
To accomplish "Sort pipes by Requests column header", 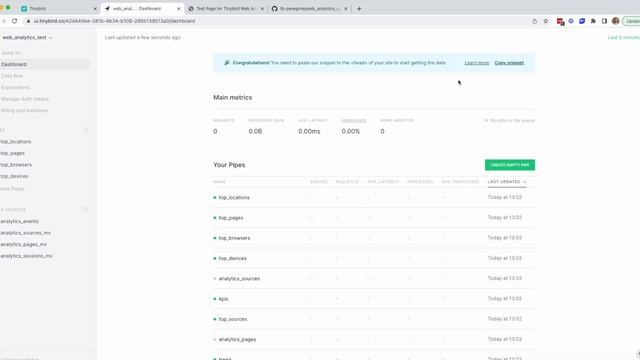I will [347, 182].
